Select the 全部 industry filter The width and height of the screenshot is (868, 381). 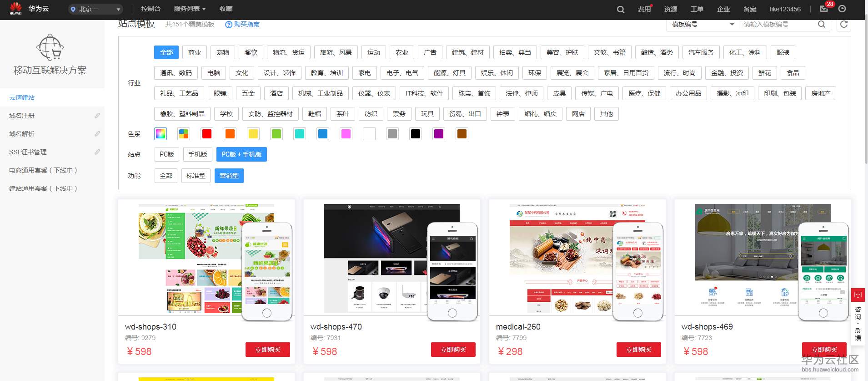point(166,52)
